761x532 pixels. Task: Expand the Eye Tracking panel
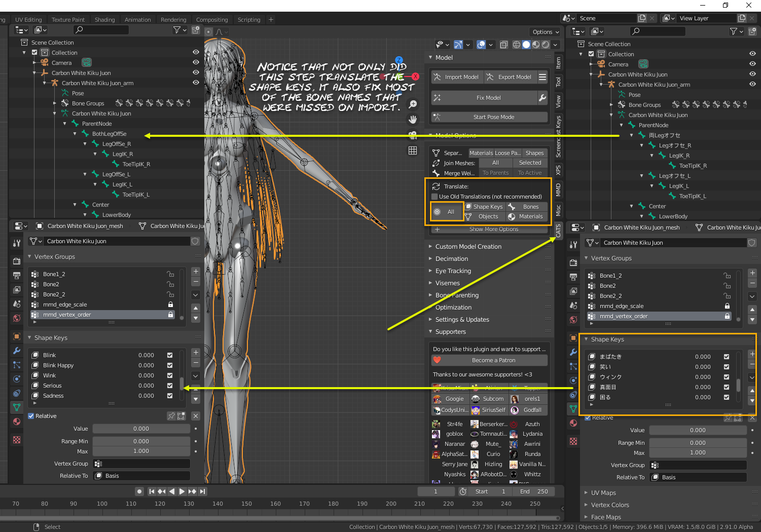tap(453, 271)
